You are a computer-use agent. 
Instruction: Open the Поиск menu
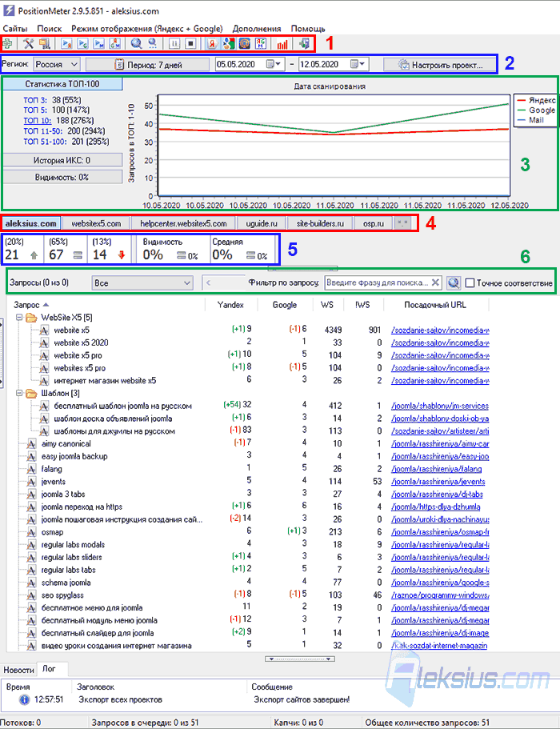(x=50, y=29)
